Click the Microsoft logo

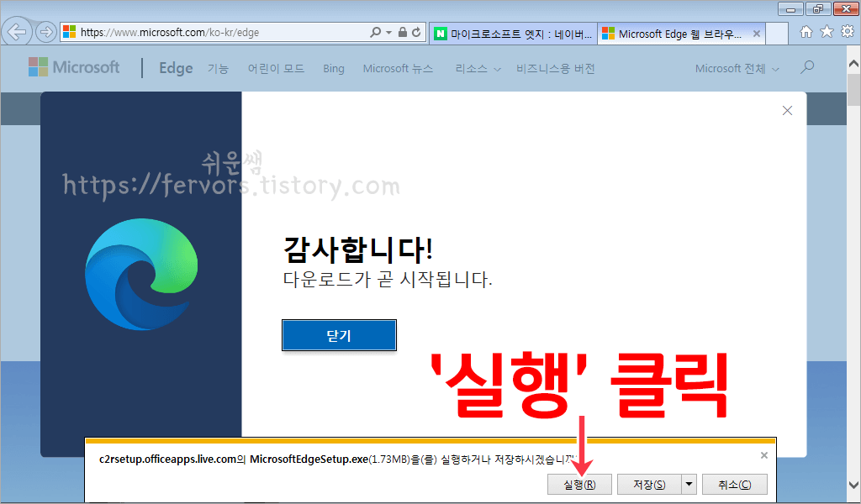click(x=74, y=67)
